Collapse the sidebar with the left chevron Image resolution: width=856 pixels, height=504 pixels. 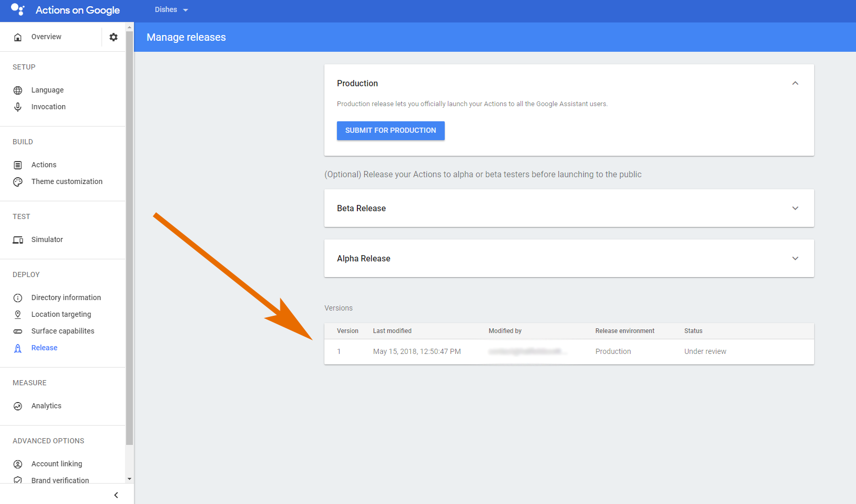click(x=116, y=495)
